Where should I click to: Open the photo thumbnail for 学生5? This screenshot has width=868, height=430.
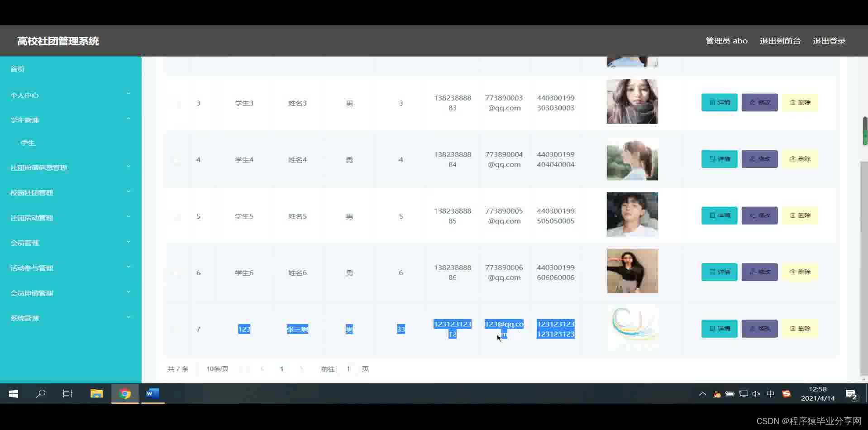pyautogui.click(x=632, y=215)
